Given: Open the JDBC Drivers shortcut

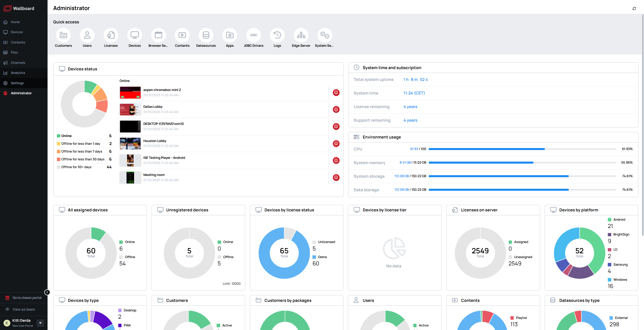Looking at the screenshot, I should point(253,35).
